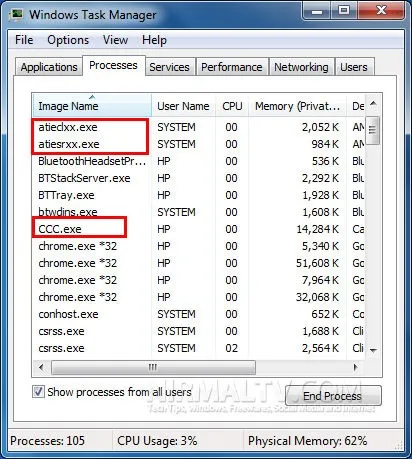Image resolution: width=412 pixels, height=459 pixels.
Task: Click Physical Memory: 62% status entry
Action: point(307,441)
